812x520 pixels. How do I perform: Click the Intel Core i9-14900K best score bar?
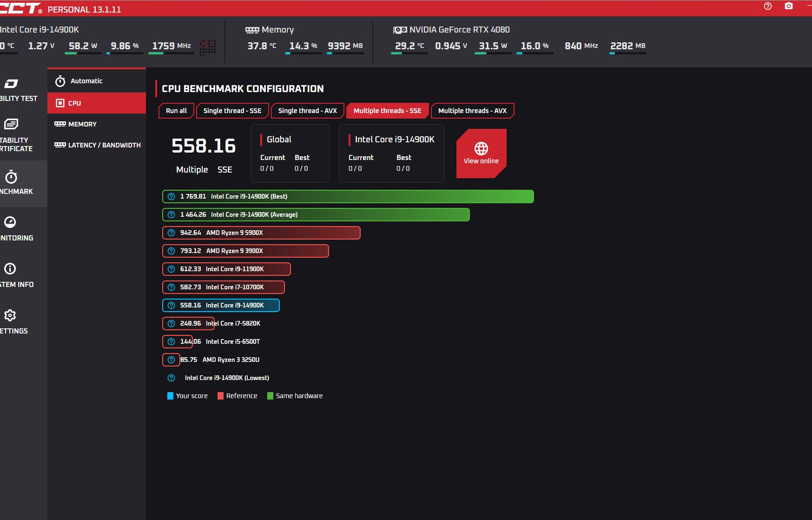348,196
